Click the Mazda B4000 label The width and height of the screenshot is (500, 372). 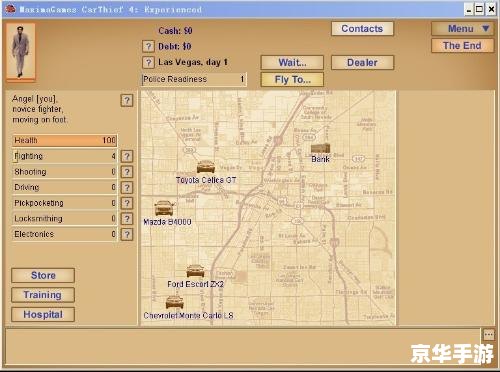tap(167, 222)
